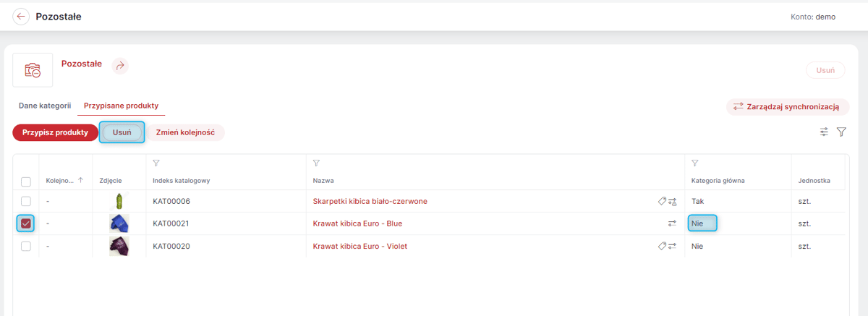868x316 pixels.
Task: Filter the Nazwa column
Action: coord(316,163)
